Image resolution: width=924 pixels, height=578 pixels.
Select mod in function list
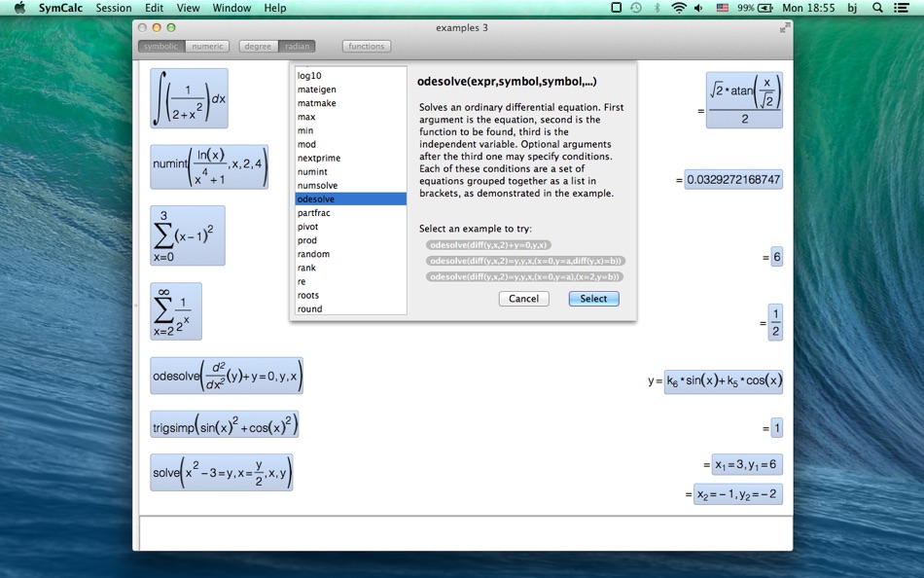(350, 144)
